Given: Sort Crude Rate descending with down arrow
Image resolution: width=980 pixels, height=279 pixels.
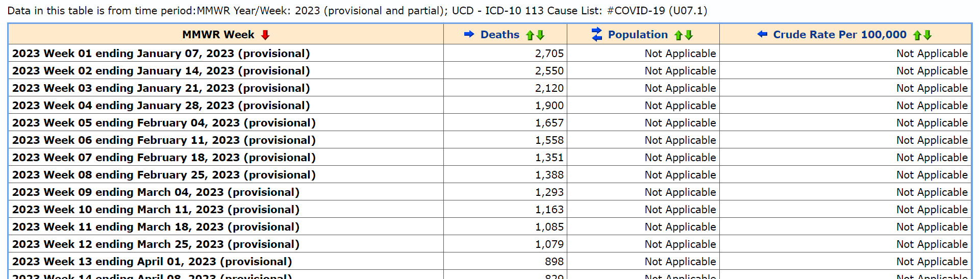Looking at the screenshot, I should click(x=927, y=35).
